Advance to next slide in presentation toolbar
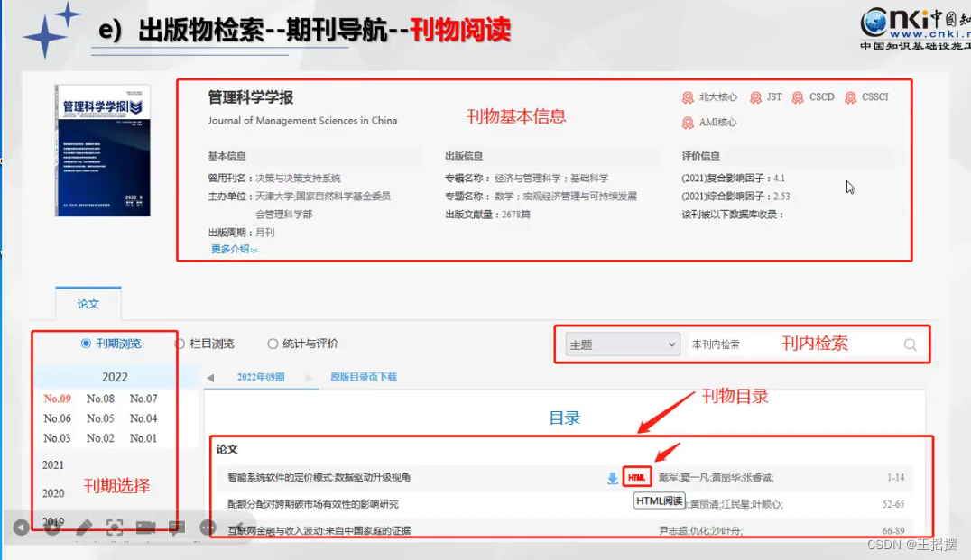 [52, 528]
